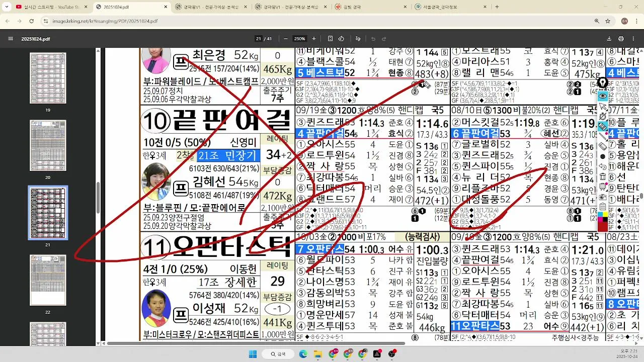Screen dimensions: 644x362
Task: Select the pen nib icon atop overlay toolbar
Action: [602, 83]
